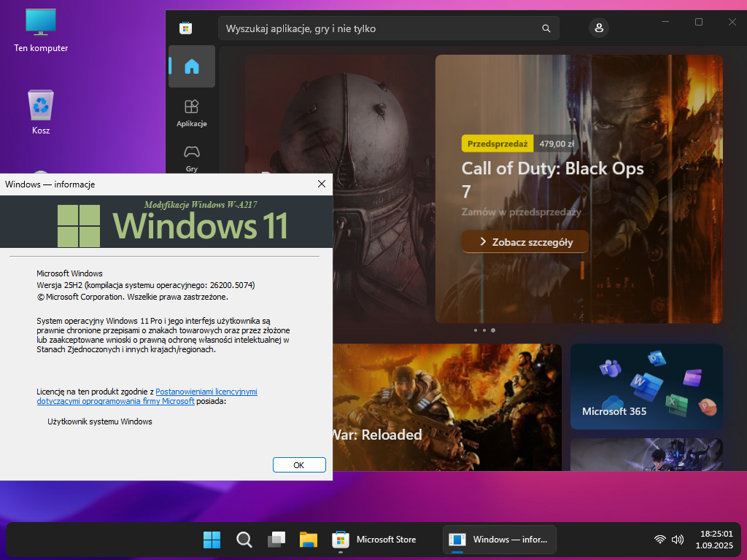Screen dimensions: 747x560
Task: Select the Kosz recycle bin desktop icon
Action: (x=41, y=112)
